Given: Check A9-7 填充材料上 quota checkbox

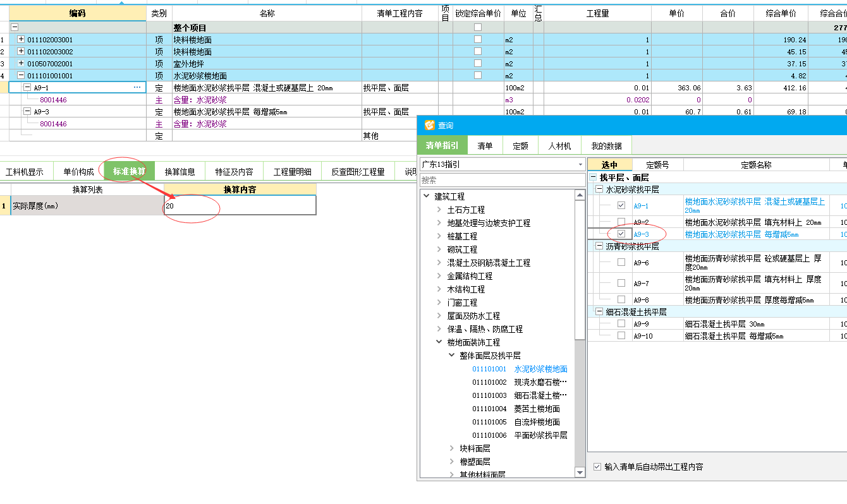Looking at the screenshot, I should point(621,283).
